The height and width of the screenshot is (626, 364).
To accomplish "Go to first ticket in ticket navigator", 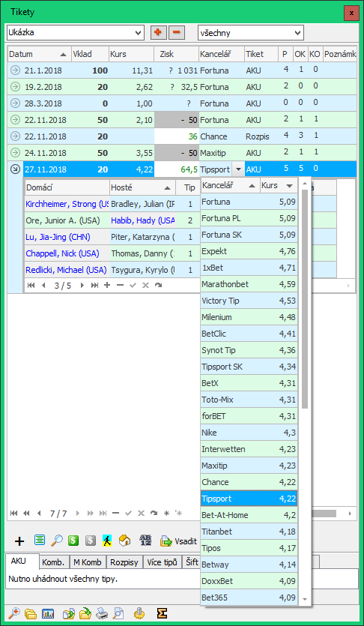I will 13,513.
